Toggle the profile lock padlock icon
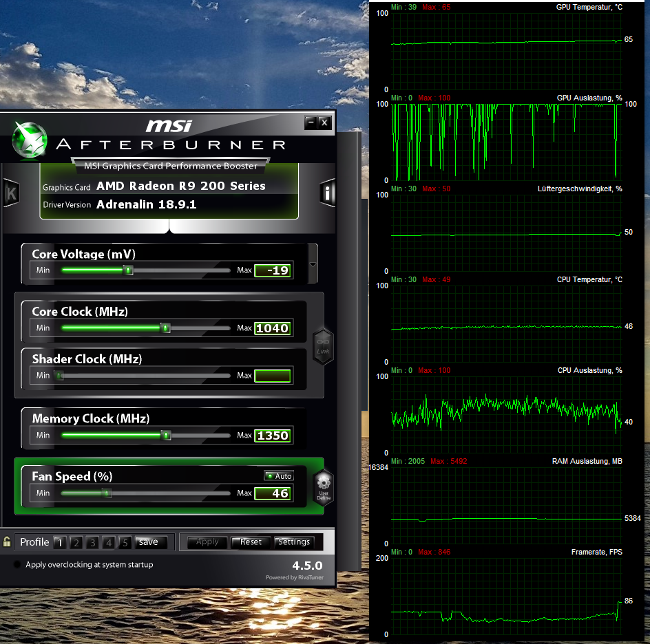 tap(7, 541)
